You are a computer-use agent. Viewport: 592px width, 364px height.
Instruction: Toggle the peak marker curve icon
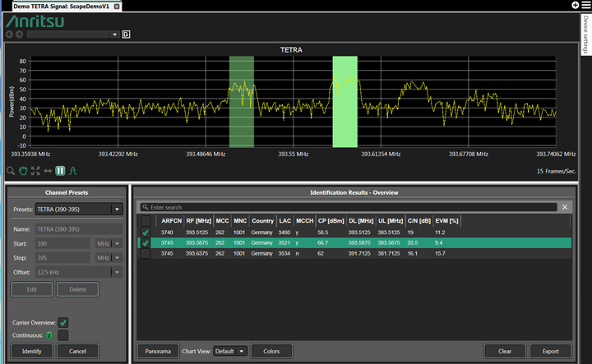73,171
